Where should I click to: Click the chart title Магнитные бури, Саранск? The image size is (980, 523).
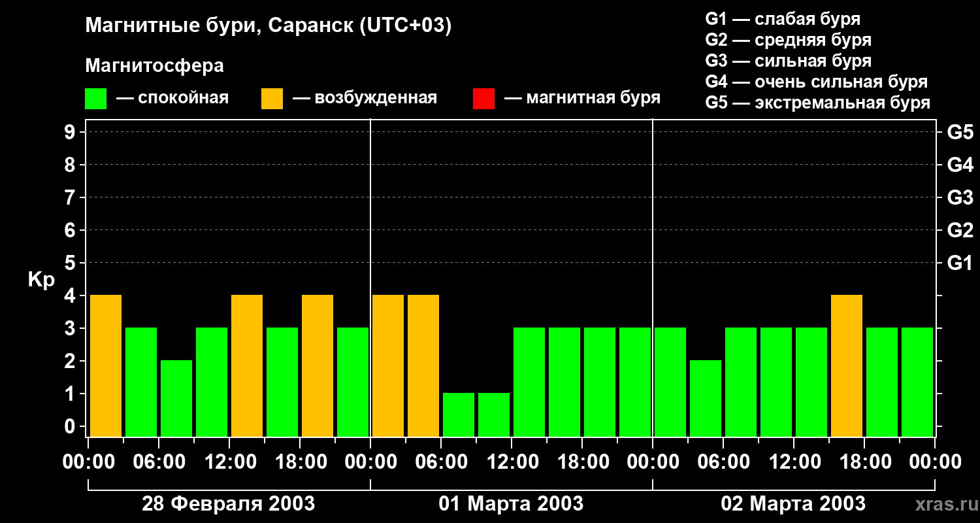[269, 26]
